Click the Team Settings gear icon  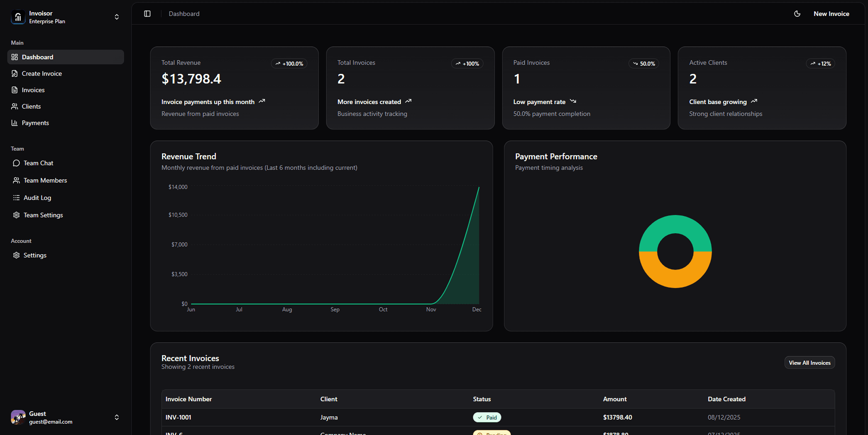(x=16, y=215)
